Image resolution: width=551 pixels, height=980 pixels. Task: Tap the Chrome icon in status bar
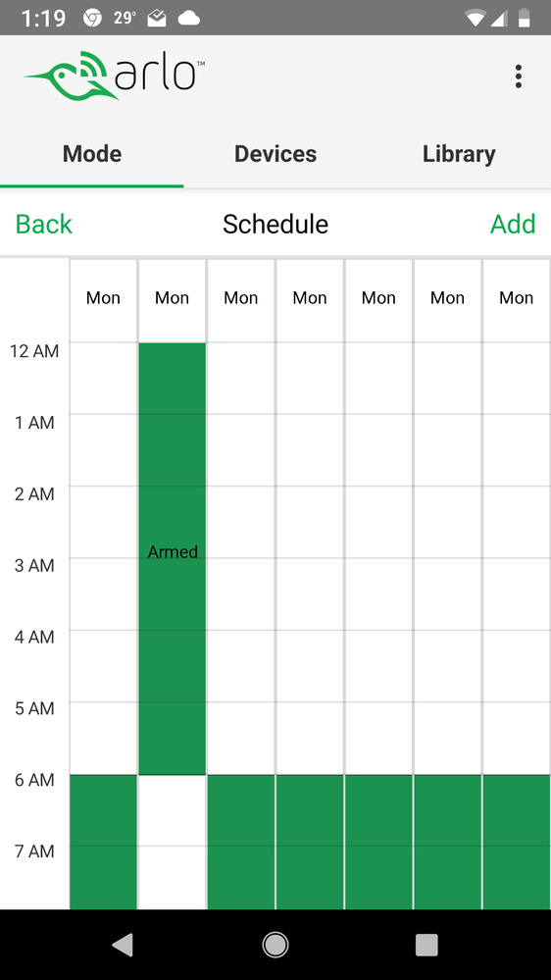coord(92,18)
